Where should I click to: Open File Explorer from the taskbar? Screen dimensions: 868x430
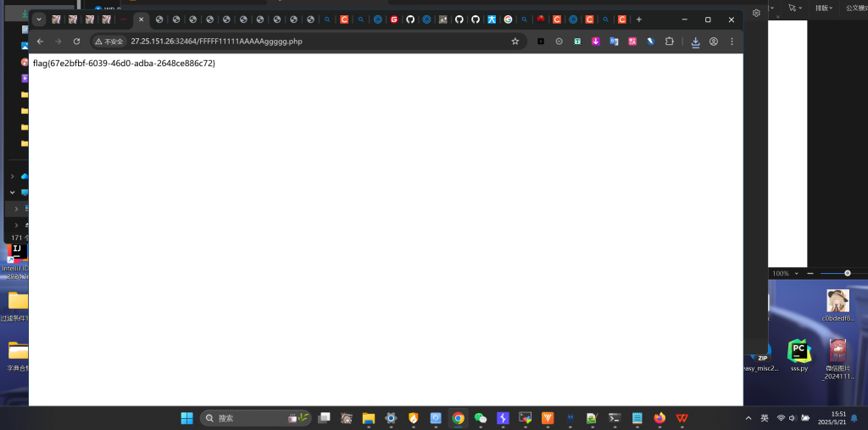pyautogui.click(x=369, y=418)
